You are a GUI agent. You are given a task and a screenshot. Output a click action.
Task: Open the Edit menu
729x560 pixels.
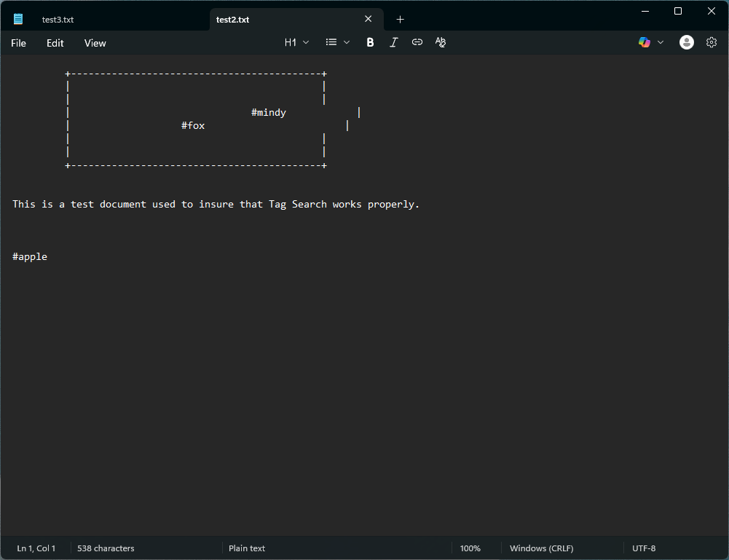point(55,43)
